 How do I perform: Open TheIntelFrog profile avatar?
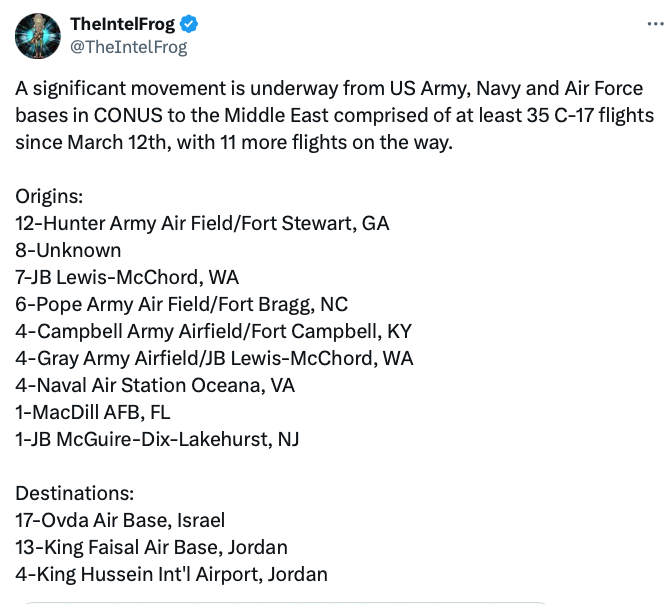tap(38, 36)
